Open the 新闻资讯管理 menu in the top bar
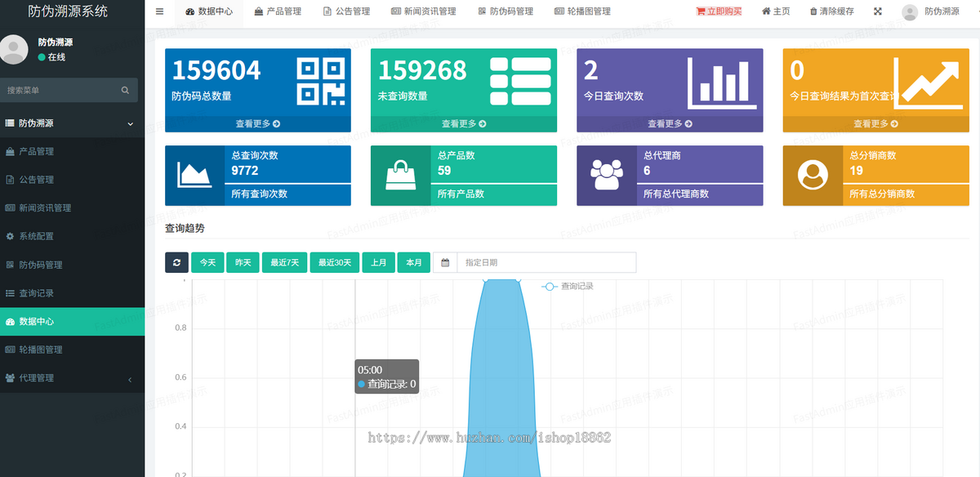Screen dimensions: 980x477 pos(425,11)
